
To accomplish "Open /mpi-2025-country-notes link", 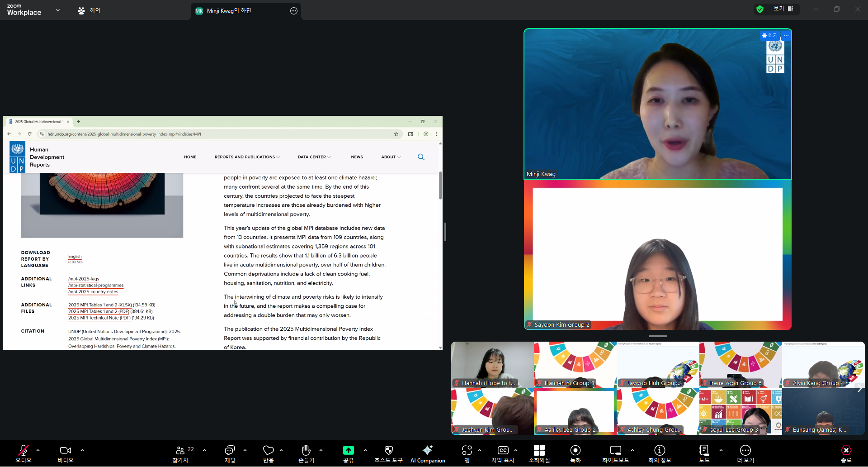I will (x=93, y=292).
